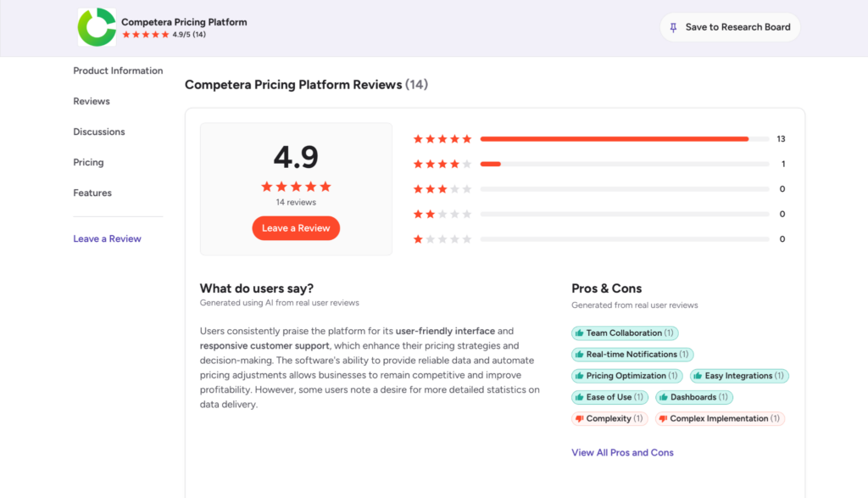This screenshot has width=868, height=498.
Task: Select the Dashboards (1) tag
Action: point(694,397)
